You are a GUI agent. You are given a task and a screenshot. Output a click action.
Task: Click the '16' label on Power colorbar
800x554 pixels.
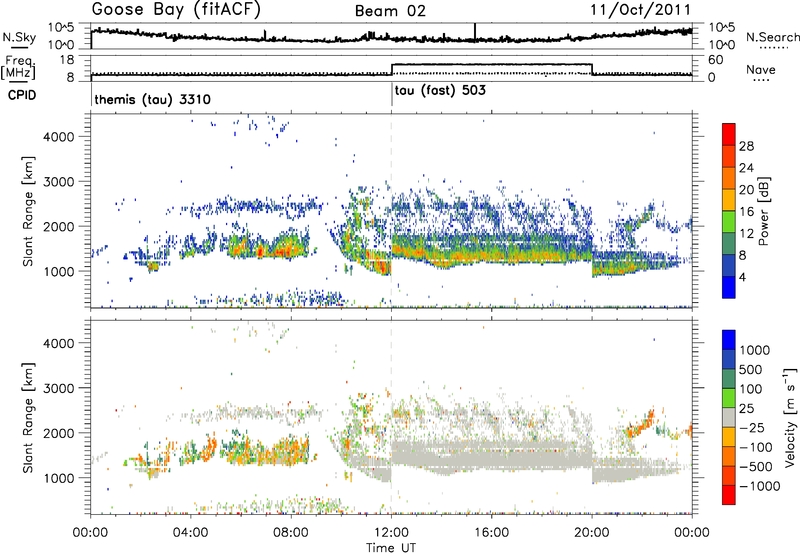(746, 212)
